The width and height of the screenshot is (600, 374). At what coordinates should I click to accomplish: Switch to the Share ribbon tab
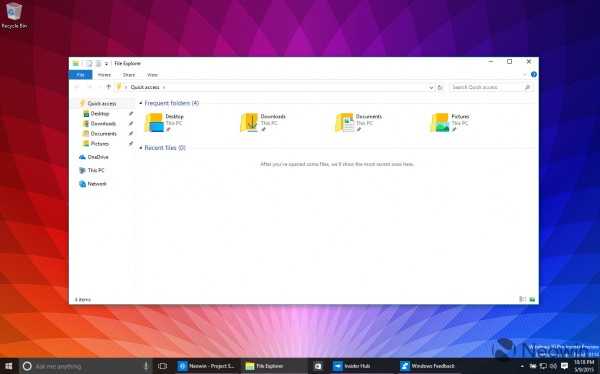click(129, 75)
